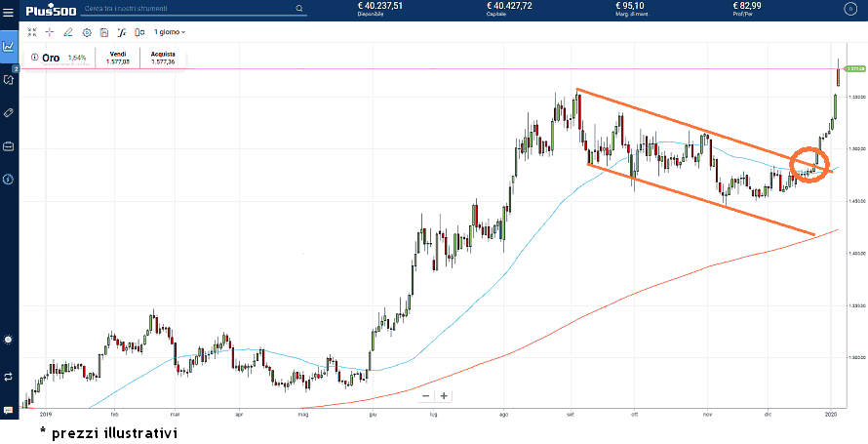Open the indicators function icon
This screenshot has width=868, height=444.
coord(122,32)
